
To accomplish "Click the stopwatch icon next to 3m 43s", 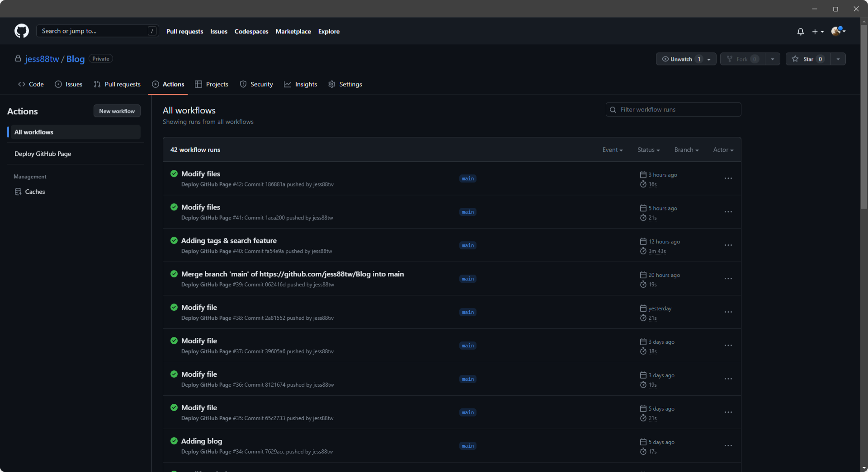I will click(x=643, y=251).
